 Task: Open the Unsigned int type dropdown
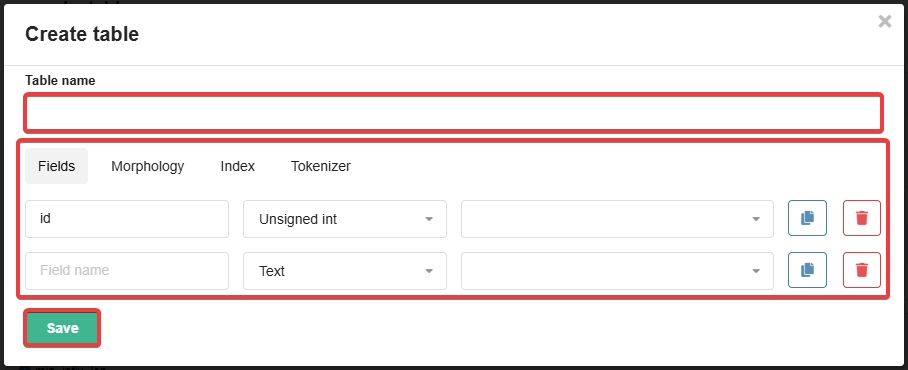(x=345, y=219)
